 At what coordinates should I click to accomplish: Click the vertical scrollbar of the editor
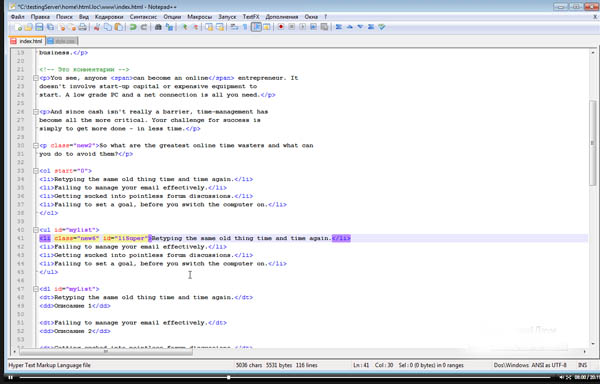pos(593,199)
